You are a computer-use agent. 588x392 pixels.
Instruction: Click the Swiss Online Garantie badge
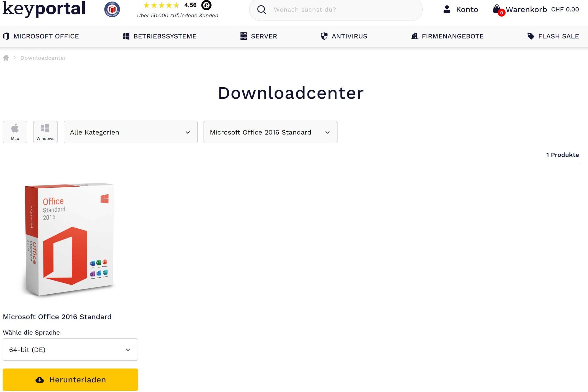pyautogui.click(x=112, y=9)
